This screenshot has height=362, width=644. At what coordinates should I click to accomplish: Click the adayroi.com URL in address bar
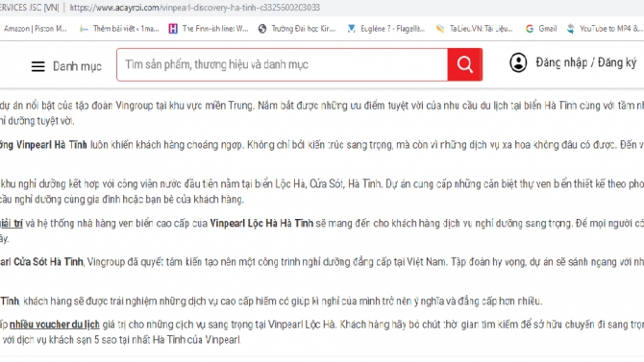point(195,8)
